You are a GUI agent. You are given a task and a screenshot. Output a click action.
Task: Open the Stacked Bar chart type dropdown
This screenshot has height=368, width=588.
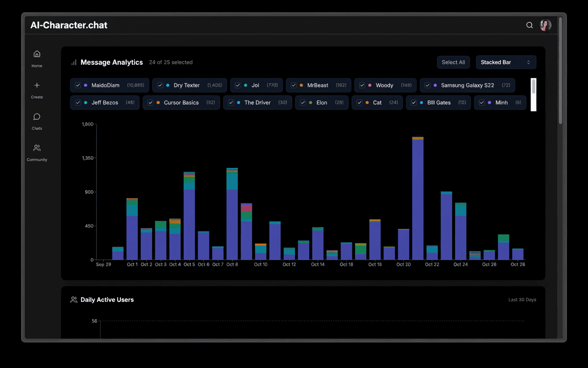click(505, 63)
